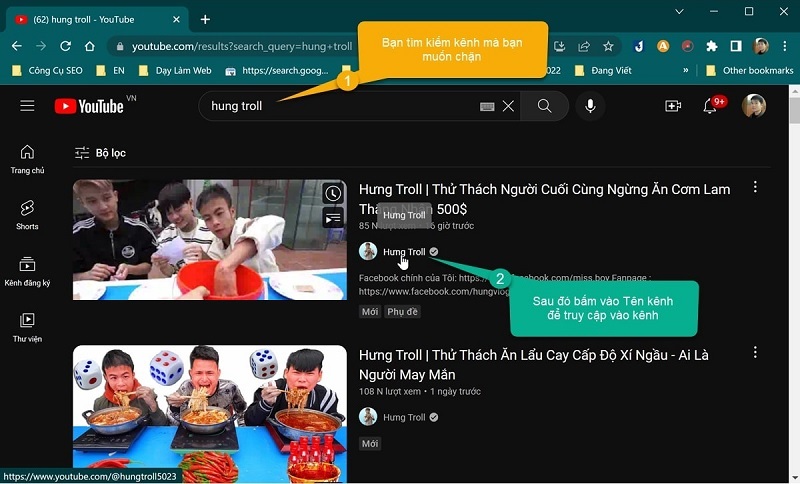
Task: Close the hung troll YouTube tab
Action: click(176, 19)
